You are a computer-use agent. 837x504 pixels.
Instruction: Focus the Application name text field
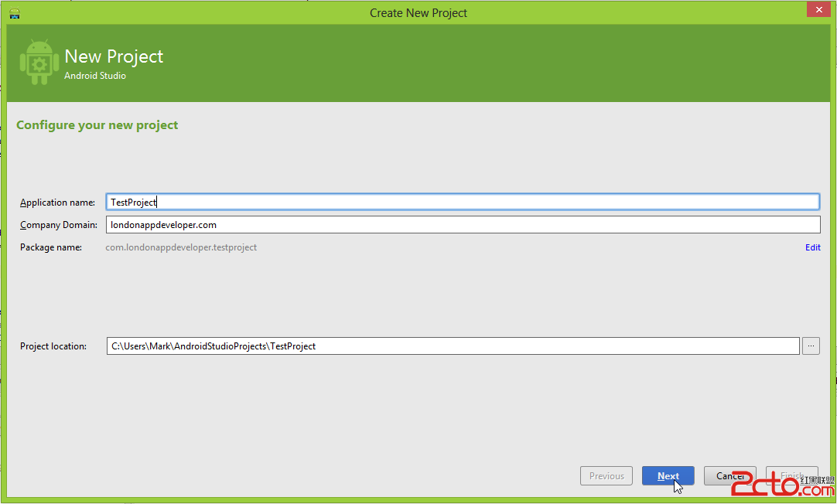point(463,202)
